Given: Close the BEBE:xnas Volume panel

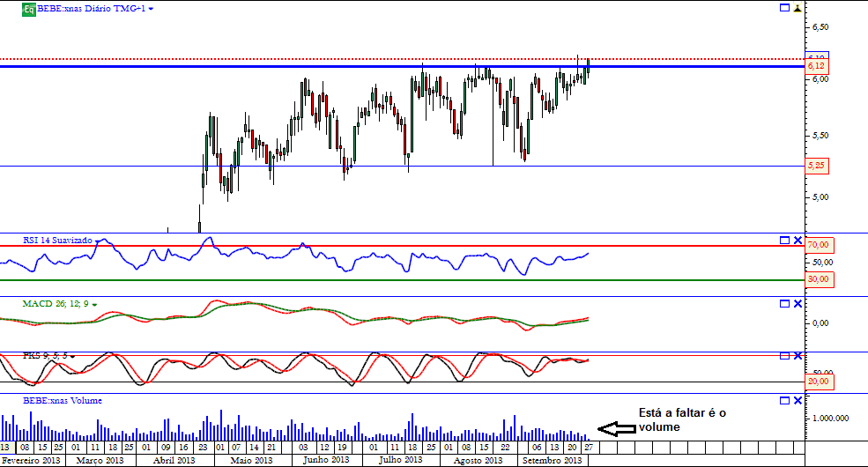Looking at the screenshot, I should pos(798,401).
